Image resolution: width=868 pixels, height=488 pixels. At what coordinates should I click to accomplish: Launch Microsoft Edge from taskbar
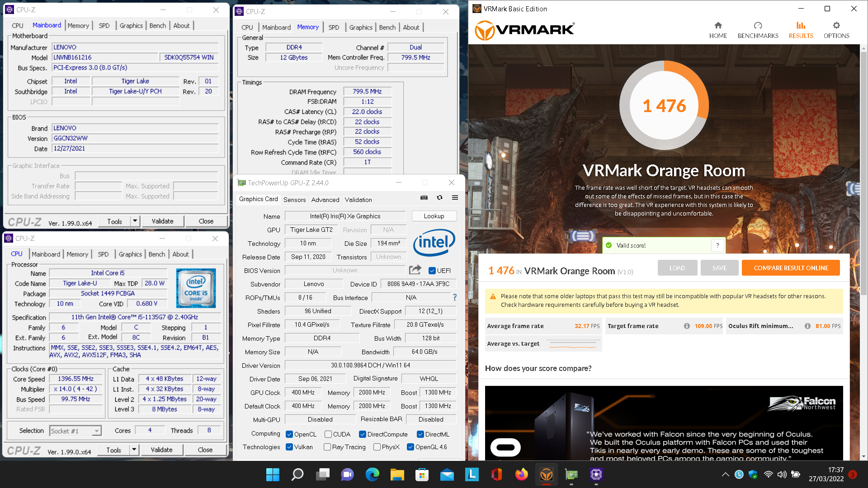coord(373,474)
